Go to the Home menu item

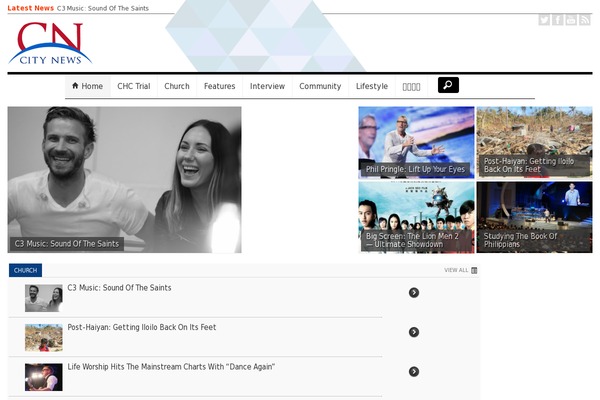pyautogui.click(x=88, y=86)
